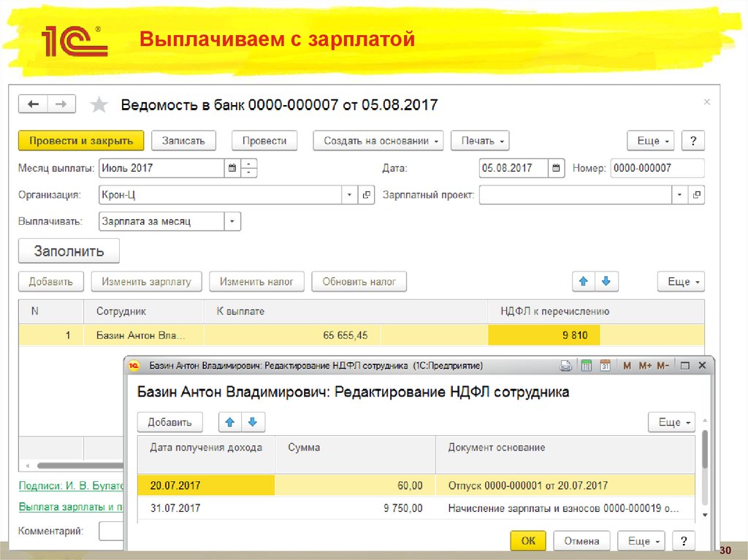
Task: Click the back navigation arrow
Action: (33, 104)
